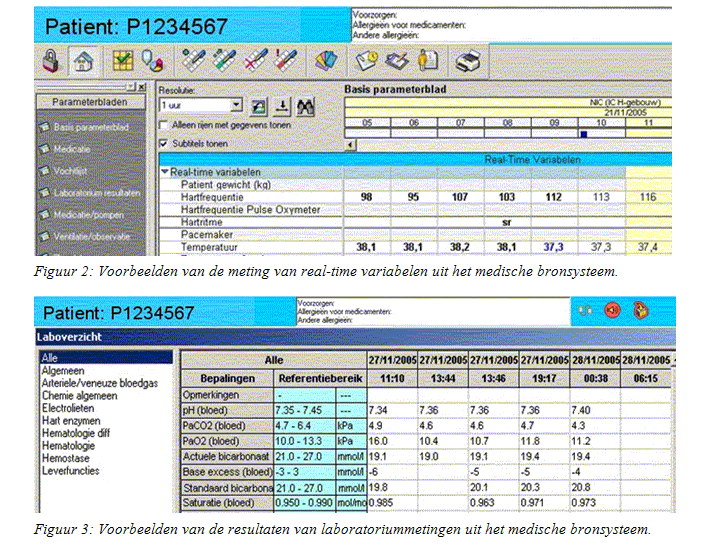Select Hart enzymen category
The height and width of the screenshot is (546, 705).
tap(71, 421)
